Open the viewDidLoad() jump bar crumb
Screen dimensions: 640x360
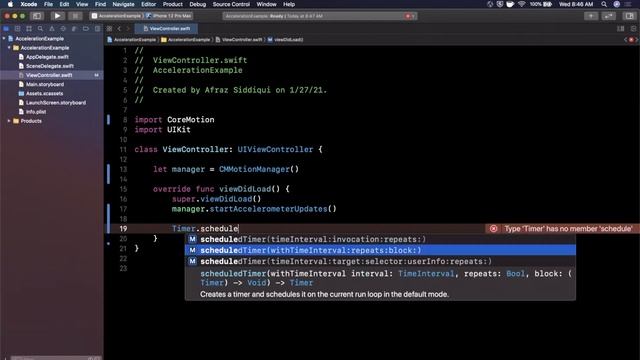coord(285,40)
